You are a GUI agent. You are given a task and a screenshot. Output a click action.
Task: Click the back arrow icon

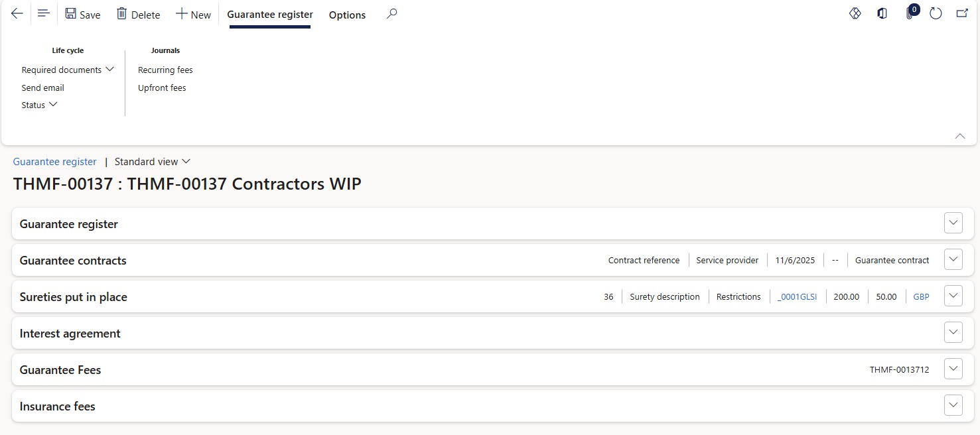tap(17, 14)
